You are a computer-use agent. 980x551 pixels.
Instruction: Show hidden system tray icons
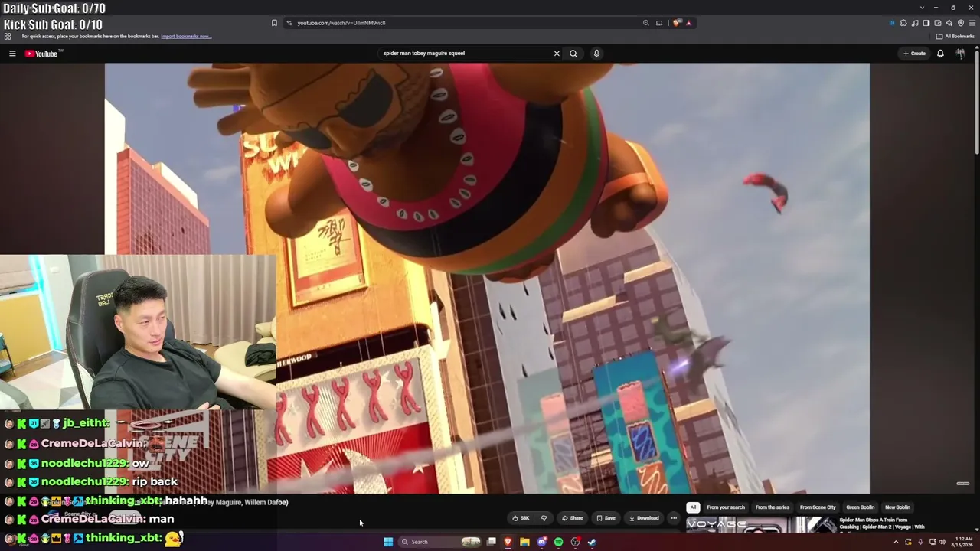[896, 542]
